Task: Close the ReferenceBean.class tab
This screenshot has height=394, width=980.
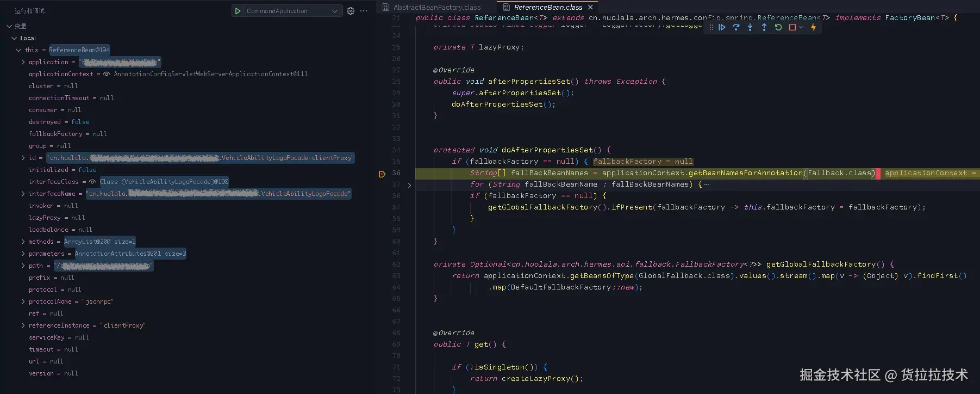Action: 590,7
